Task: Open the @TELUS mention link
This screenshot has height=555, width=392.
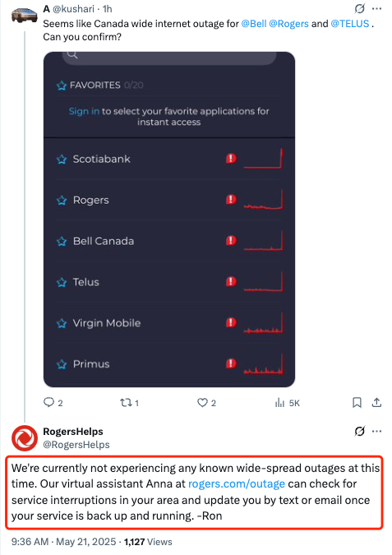Action: coord(350,24)
